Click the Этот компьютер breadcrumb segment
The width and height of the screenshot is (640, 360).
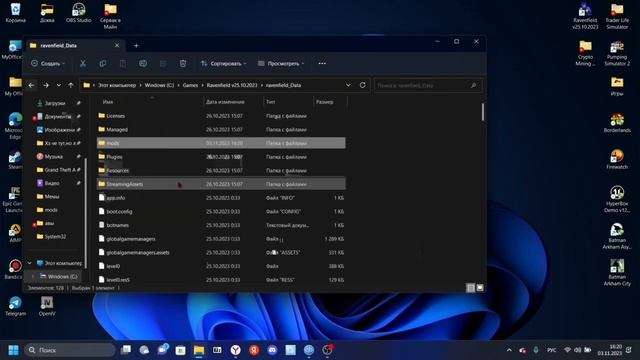click(x=117, y=85)
